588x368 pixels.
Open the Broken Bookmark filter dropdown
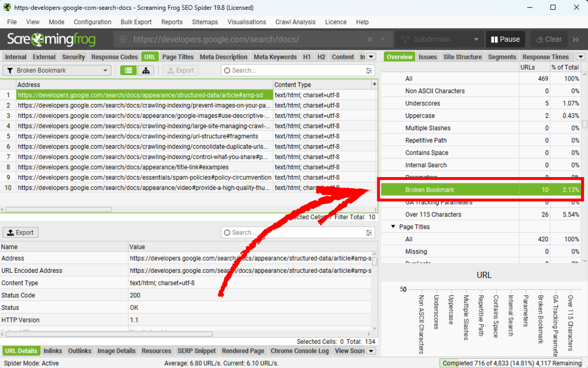pos(57,70)
